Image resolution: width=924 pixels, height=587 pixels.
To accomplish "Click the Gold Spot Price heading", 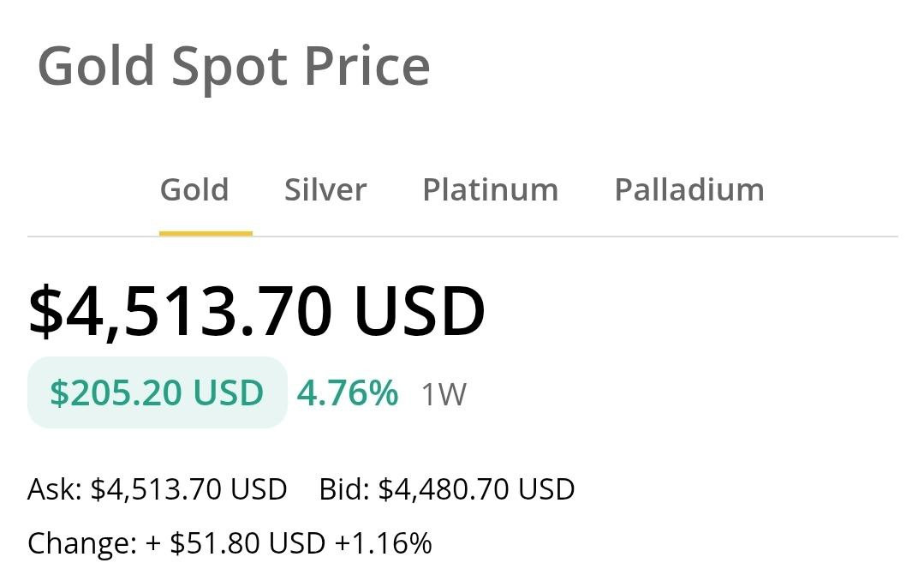I will [x=233, y=67].
